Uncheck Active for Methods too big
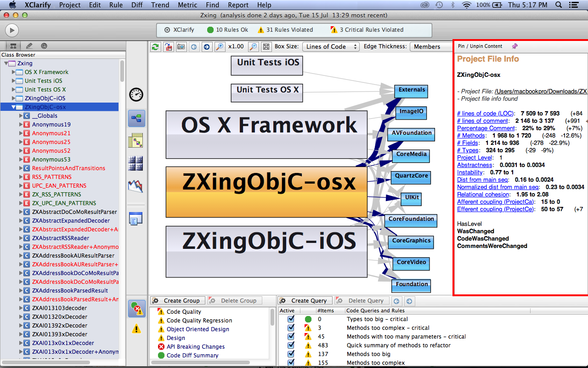The width and height of the screenshot is (588, 368). click(x=290, y=354)
